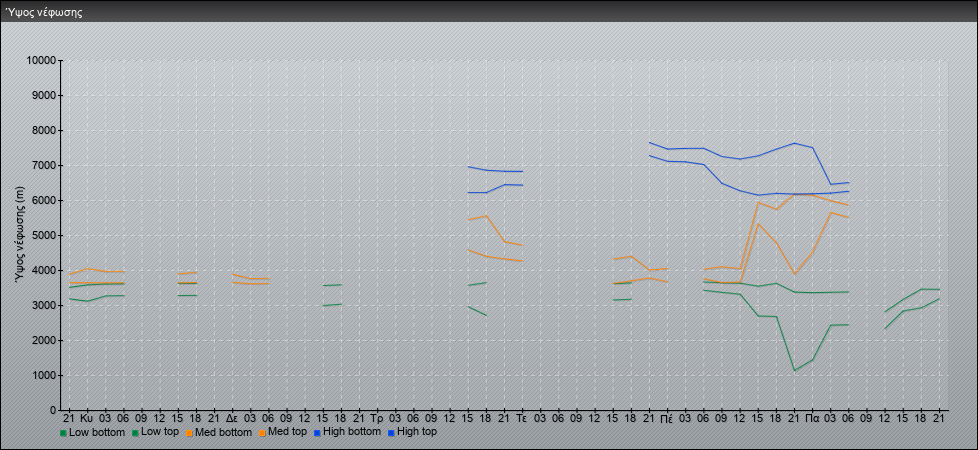This screenshot has width=978, height=450.
Task: Click the 4000 y-axis label
Action: click(x=44, y=270)
